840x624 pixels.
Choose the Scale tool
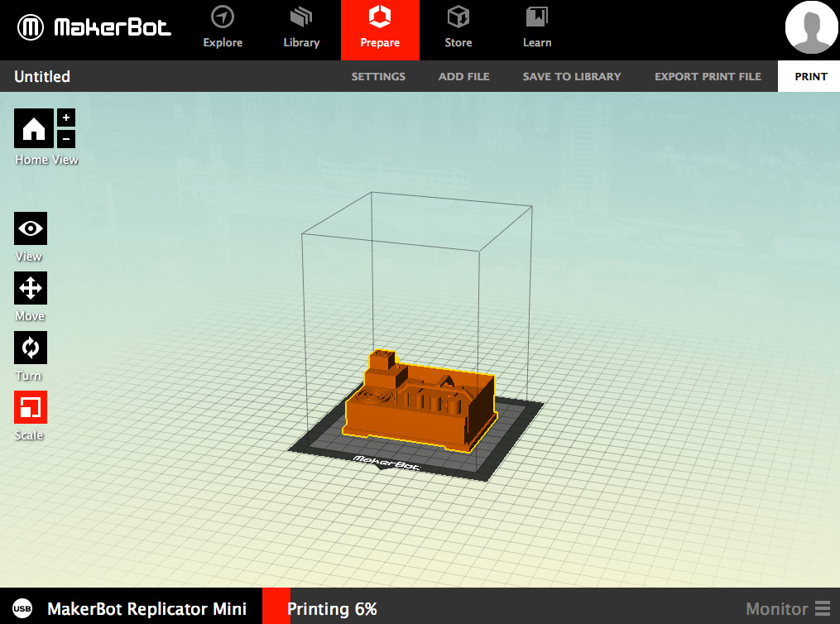tap(31, 407)
